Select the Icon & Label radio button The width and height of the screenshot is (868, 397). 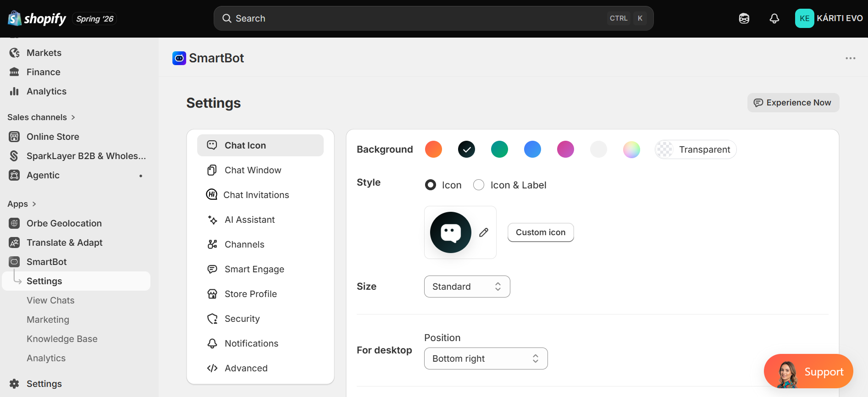click(x=479, y=185)
